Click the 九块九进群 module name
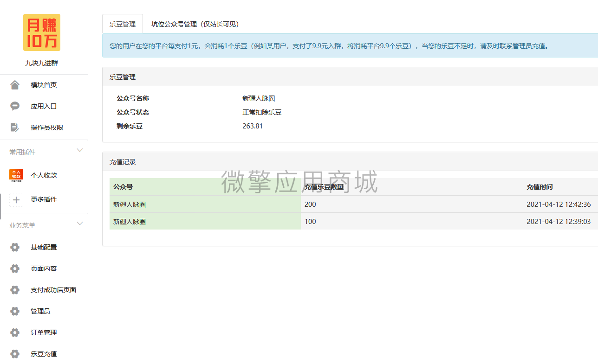The image size is (598, 364). point(42,64)
